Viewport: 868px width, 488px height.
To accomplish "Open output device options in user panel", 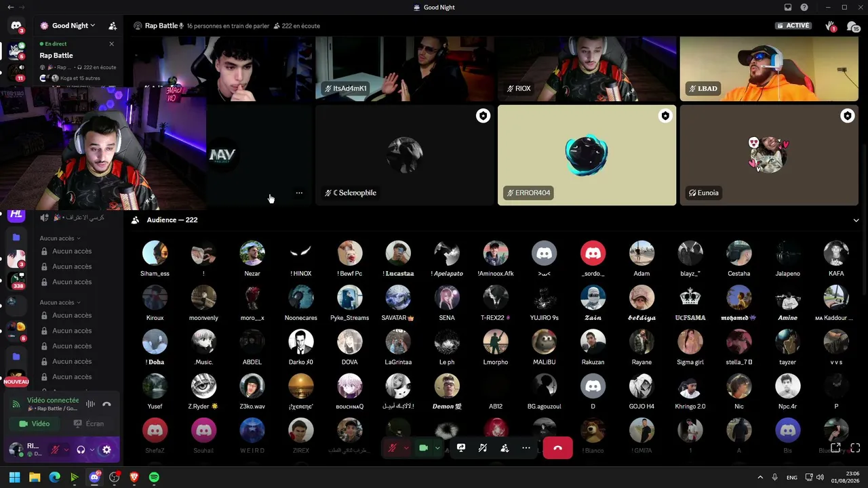I will (92, 449).
